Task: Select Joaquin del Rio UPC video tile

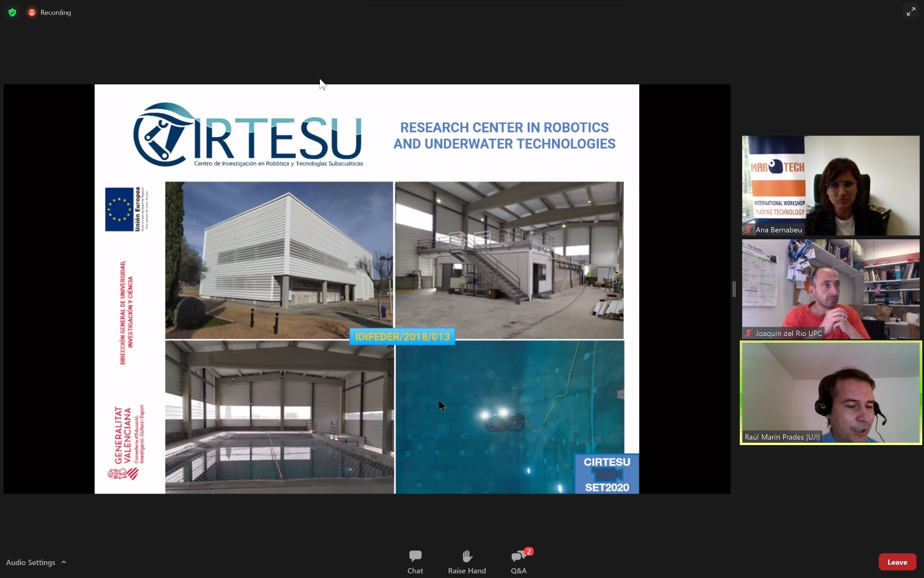Action: pyautogui.click(x=830, y=289)
